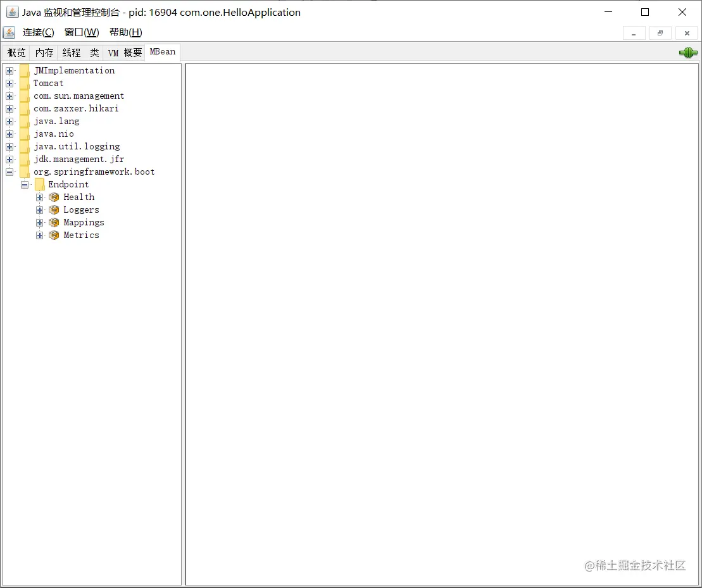Click the Mappings MBean bean icon
The width and height of the screenshot is (702, 588).
coord(54,222)
